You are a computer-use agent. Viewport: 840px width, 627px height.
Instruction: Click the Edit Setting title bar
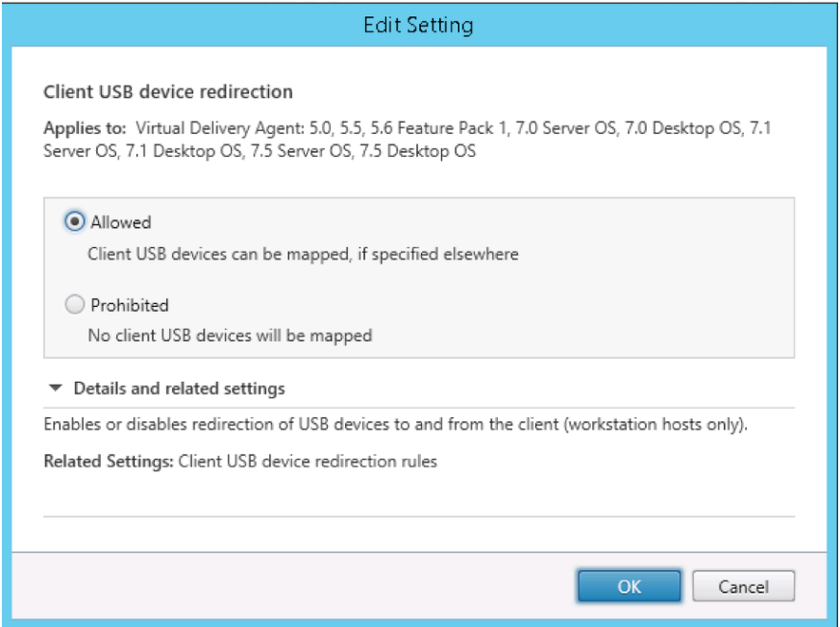pos(419,24)
